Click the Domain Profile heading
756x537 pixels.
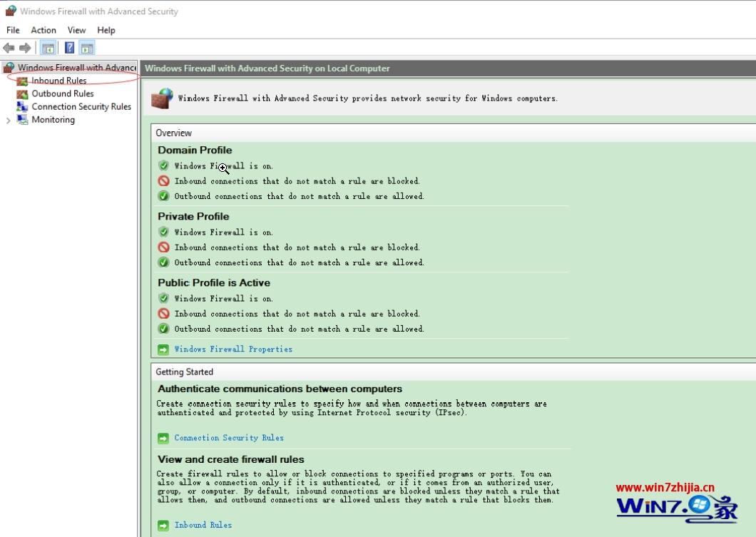(195, 150)
